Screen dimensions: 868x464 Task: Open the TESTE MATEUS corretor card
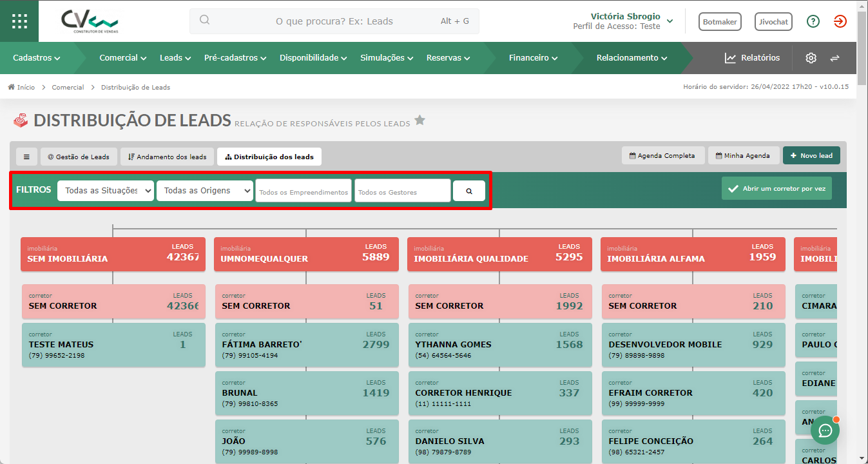113,345
